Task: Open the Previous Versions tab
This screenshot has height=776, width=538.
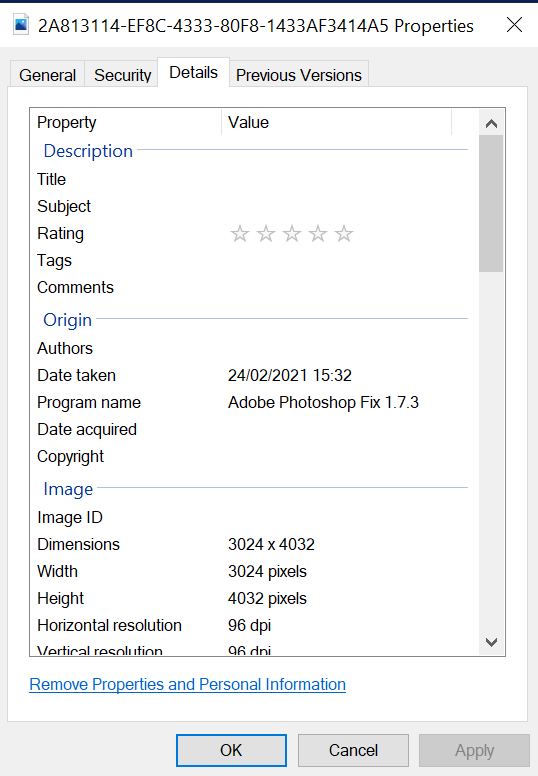Action: [x=298, y=75]
